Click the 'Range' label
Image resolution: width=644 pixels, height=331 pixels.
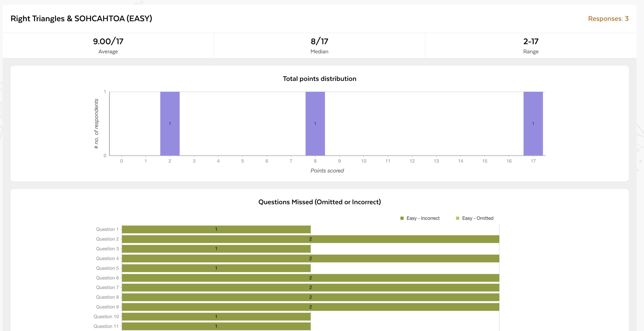point(531,52)
